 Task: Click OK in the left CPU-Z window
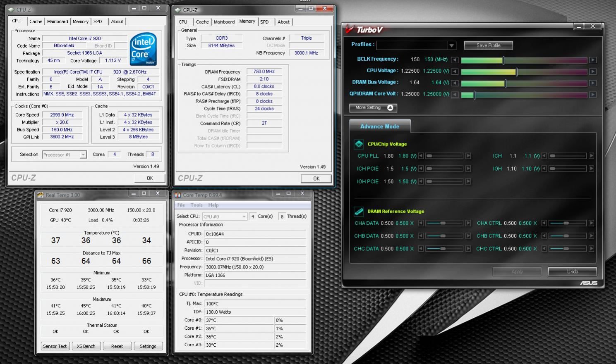pos(150,178)
